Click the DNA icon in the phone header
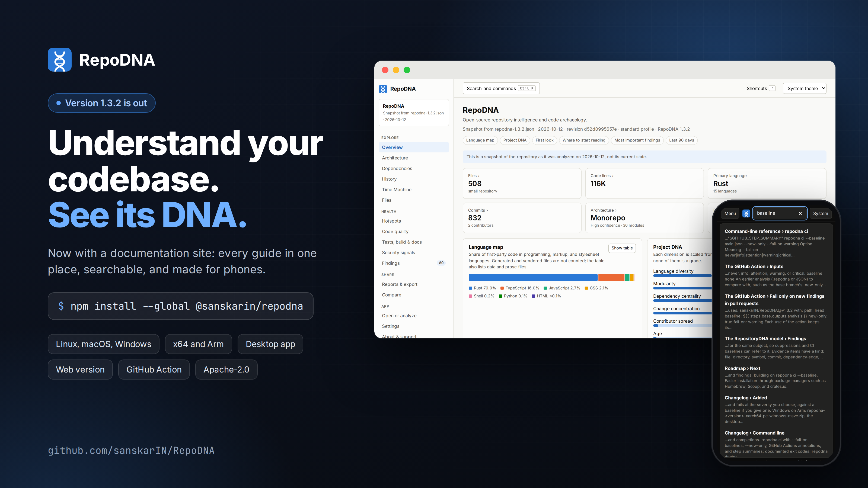Image resolution: width=868 pixels, height=488 pixels. coord(746,214)
